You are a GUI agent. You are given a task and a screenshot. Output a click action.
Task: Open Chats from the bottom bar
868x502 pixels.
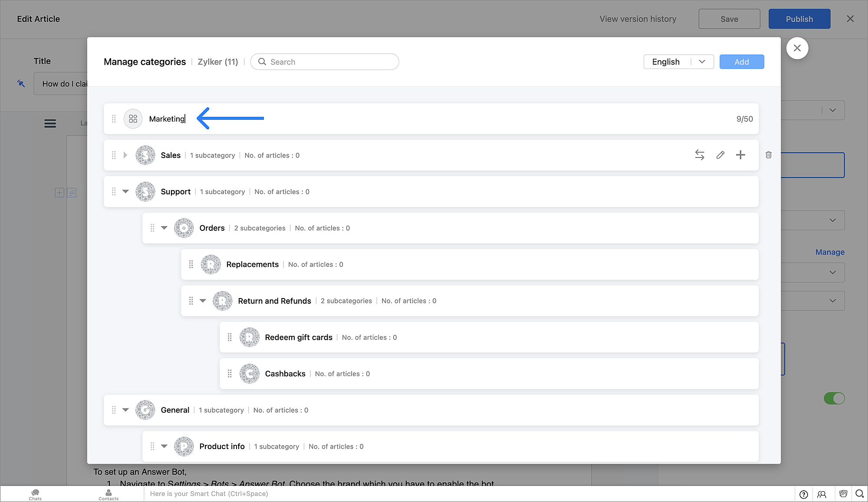click(35, 494)
